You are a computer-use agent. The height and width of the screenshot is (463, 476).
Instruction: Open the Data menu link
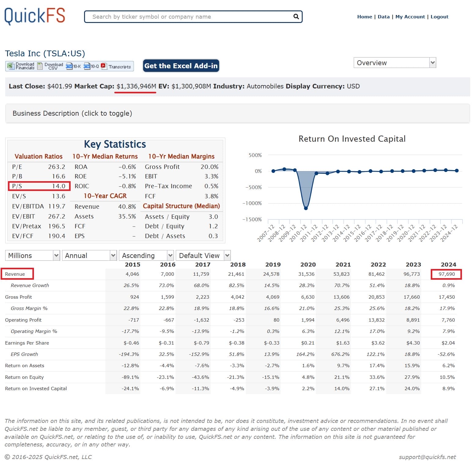(383, 17)
